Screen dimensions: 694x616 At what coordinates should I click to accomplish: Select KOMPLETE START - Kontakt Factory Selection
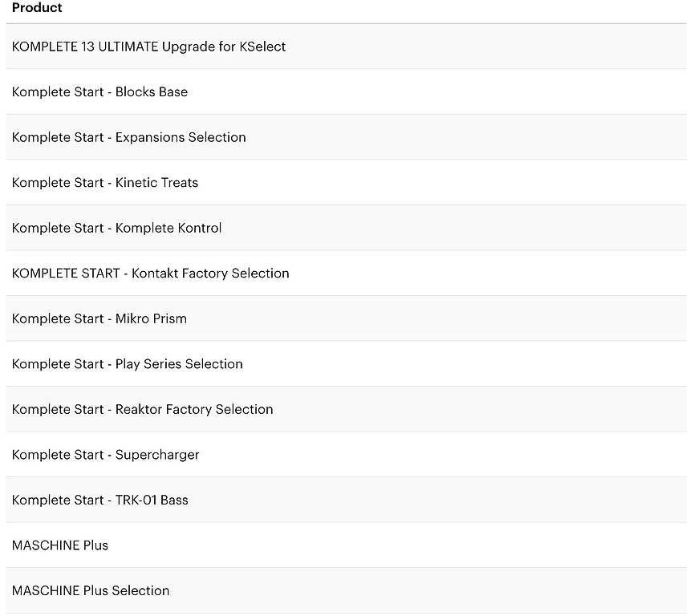[x=347, y=274]
